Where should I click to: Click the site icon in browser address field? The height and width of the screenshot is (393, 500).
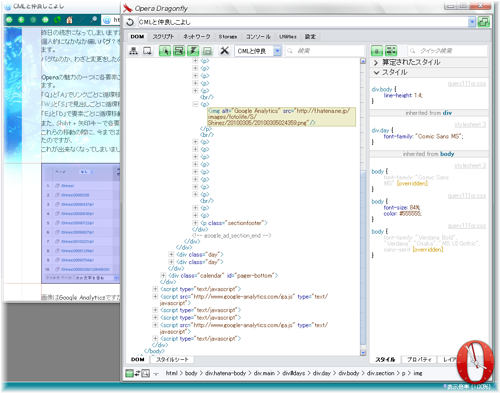pos(107,20)
